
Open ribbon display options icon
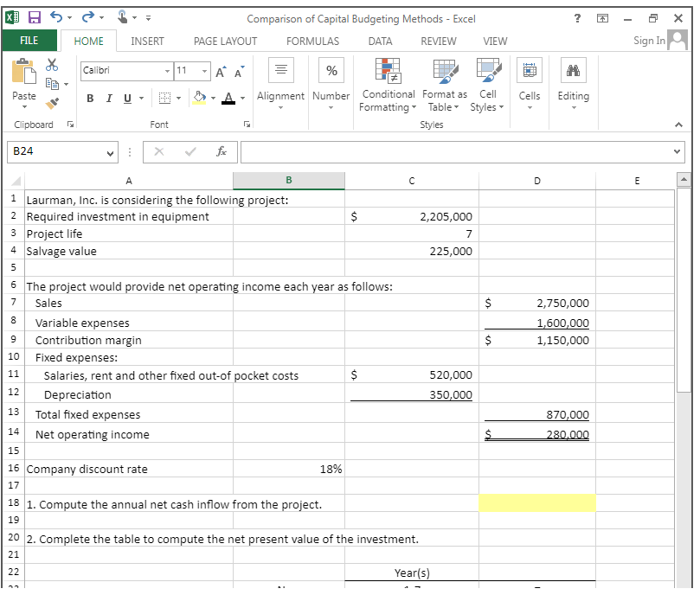(602, 18)
